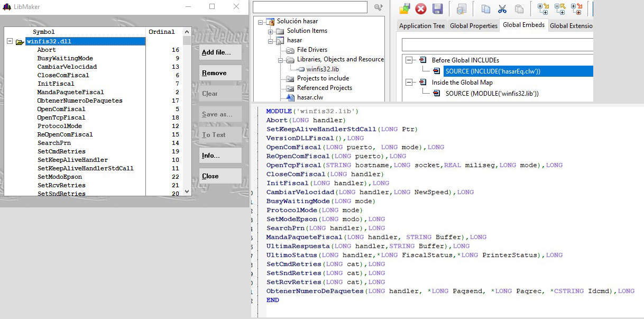Expand the Solution Items folder
644x319 pixels.
pyautogui.click(x=271, y=31)
